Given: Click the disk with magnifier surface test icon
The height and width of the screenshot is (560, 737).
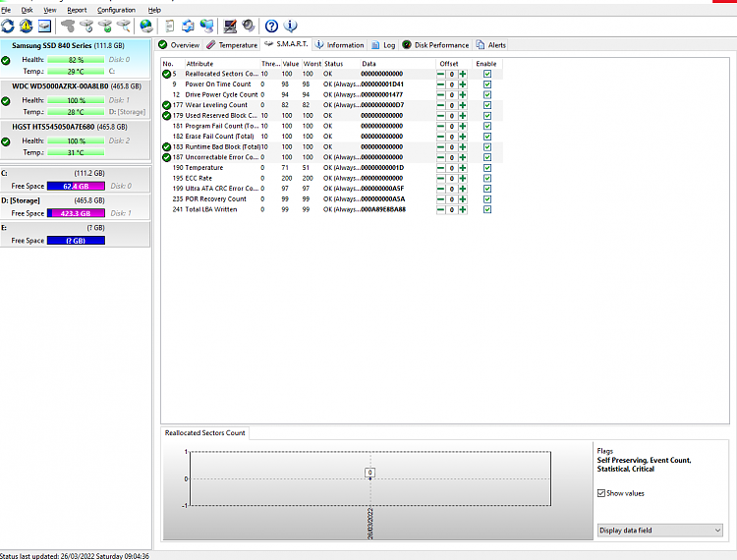Looking at the screenshot, I should (x=124, y=26).
